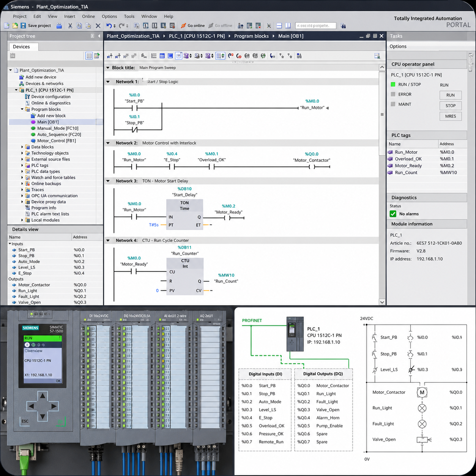
Task: Click the Motor_Control [FB1] block icon
Action: point(33,140)
